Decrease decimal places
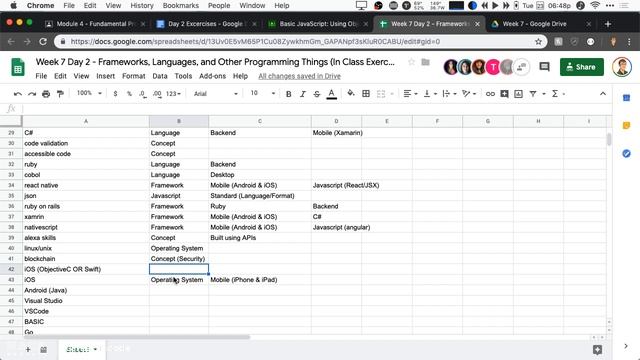The height and width of the screenshot is (360, 640). coord(142,94)
